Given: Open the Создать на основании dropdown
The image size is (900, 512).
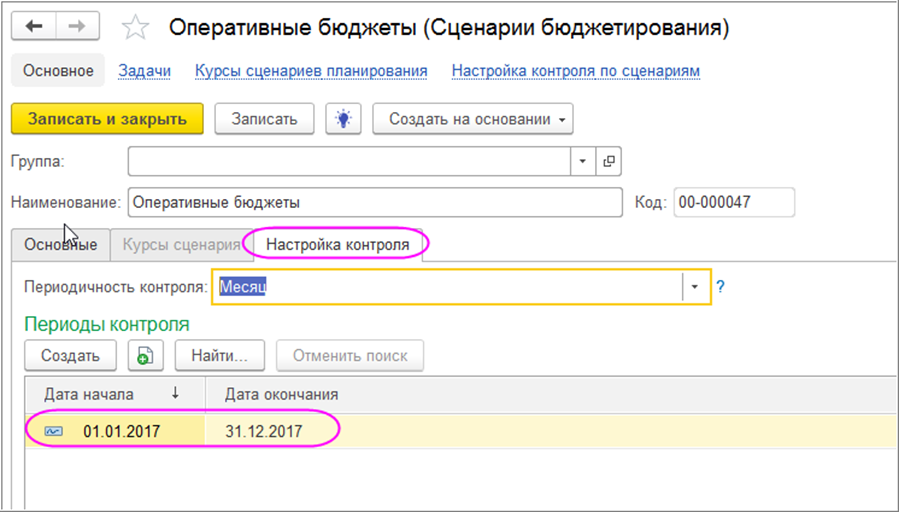Looking at the screenshot, I should (x=473, y=119).
